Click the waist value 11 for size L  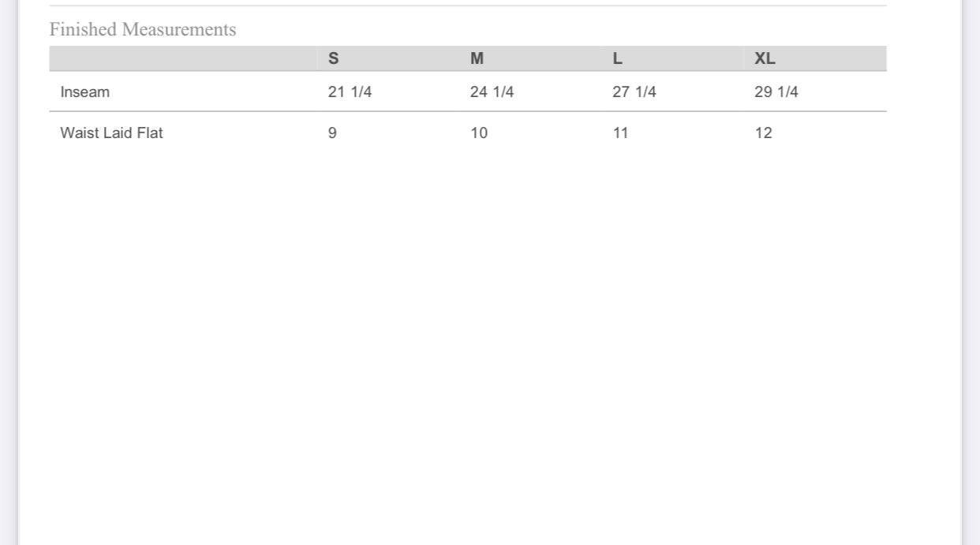[620, 133]
